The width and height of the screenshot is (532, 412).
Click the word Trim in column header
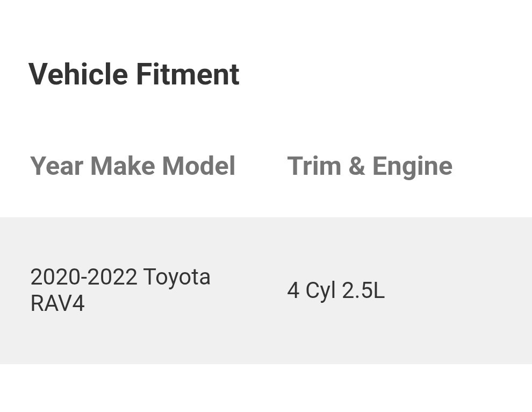(x=314, y=166)
